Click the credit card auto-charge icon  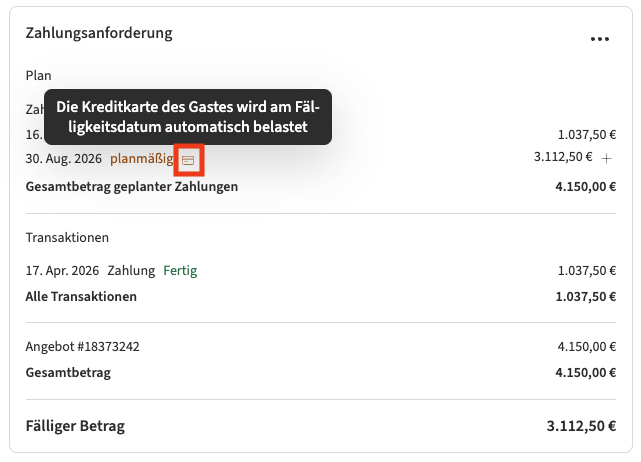(188, 159)
